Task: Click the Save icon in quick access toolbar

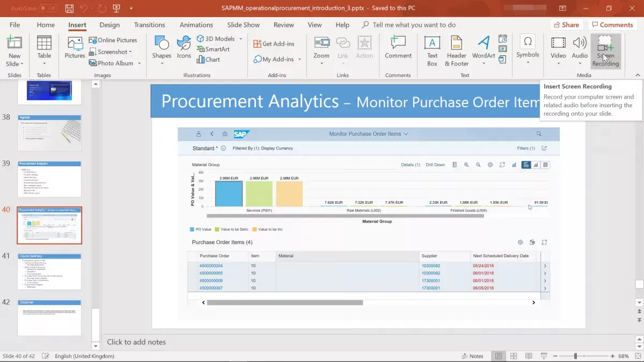Action: tap(69, 8)
